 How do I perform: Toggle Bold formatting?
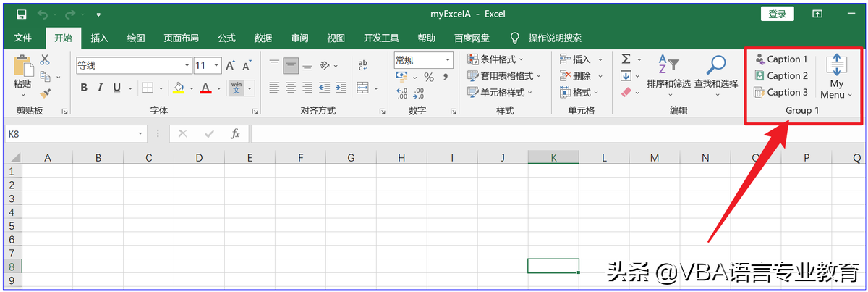(84, 88)
